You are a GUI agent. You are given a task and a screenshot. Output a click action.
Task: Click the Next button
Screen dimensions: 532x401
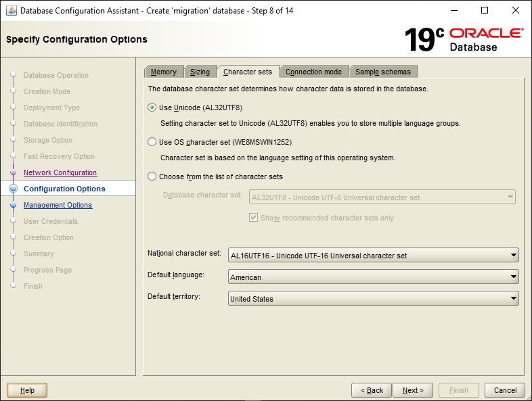coord(413,390)
